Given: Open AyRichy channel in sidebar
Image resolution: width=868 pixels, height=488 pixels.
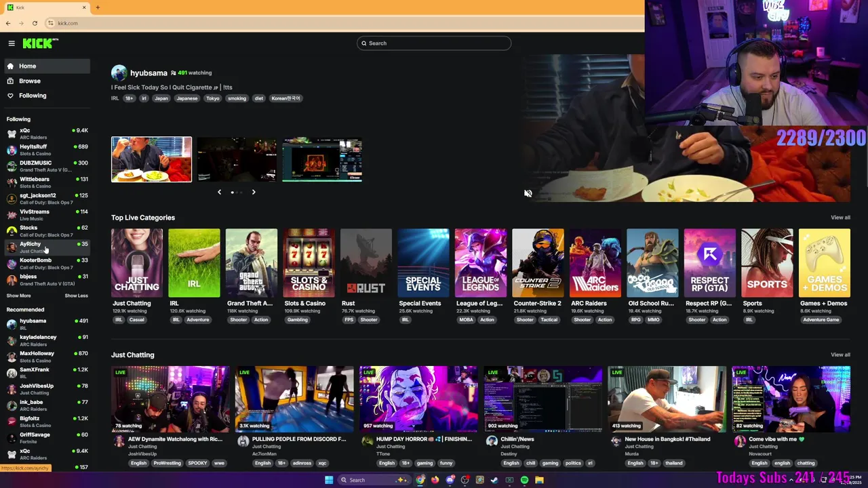Looking at the screenshot, I should coord(46,247).
